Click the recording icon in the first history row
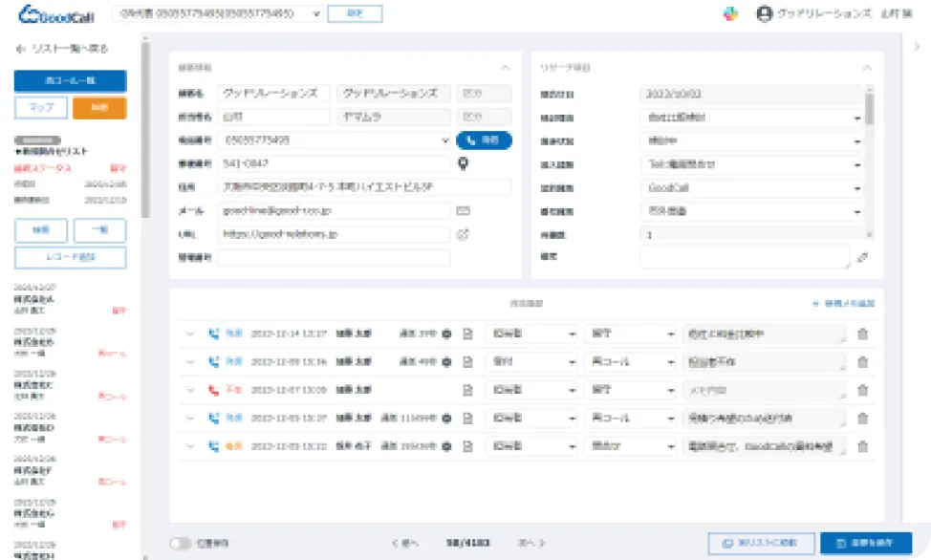The height and width of the screenshot is (560, 931). [446, 334]
